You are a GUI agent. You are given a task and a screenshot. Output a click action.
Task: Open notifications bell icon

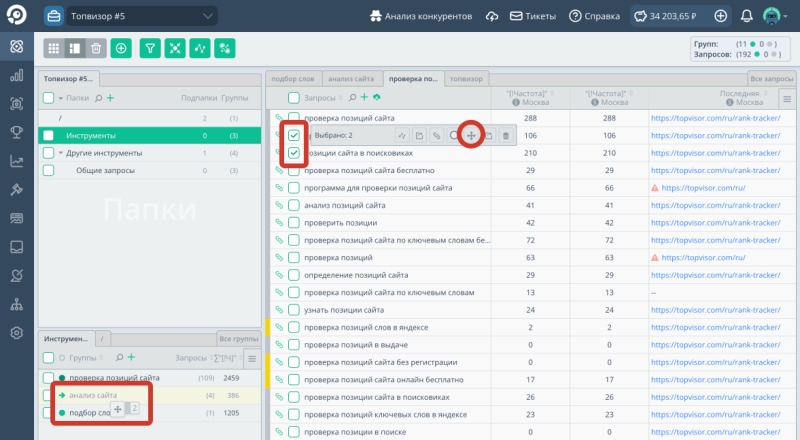pos(747,16)
